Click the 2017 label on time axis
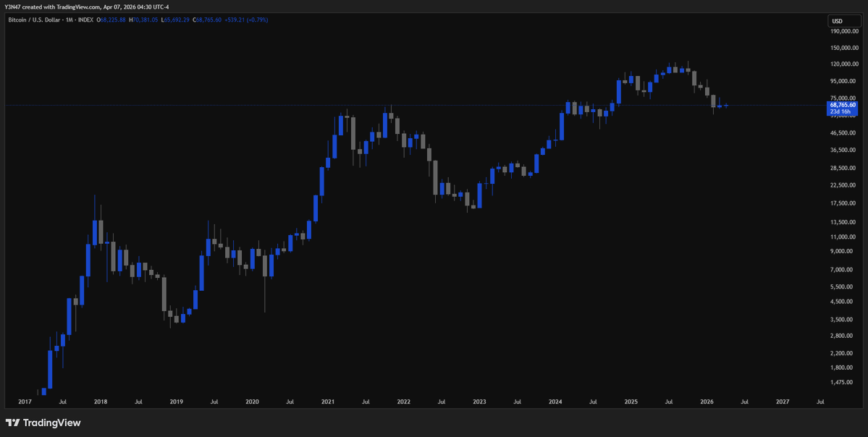Screen dimensions: 868x437 point(25,402)
